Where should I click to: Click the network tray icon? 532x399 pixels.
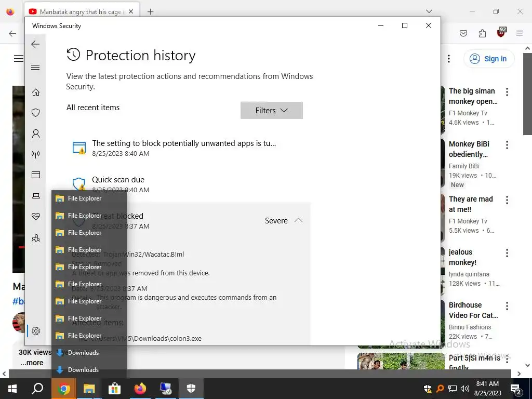point(453,389)
